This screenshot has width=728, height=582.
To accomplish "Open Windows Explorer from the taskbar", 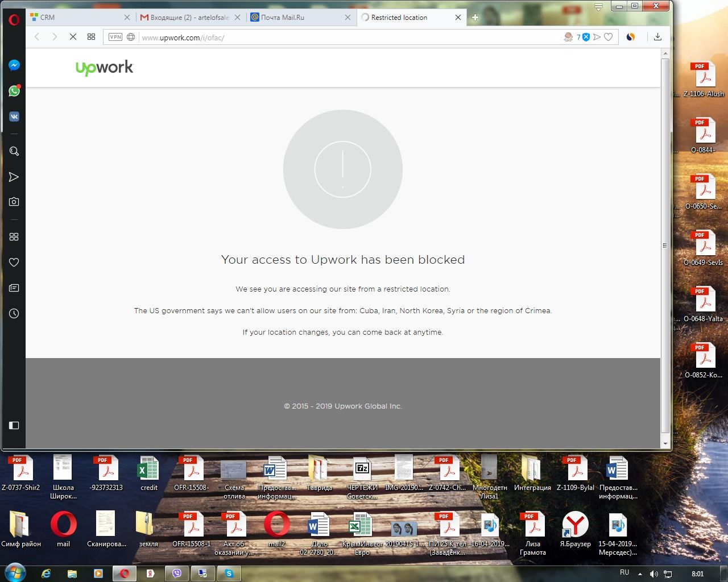I will (x=72, y=573).
